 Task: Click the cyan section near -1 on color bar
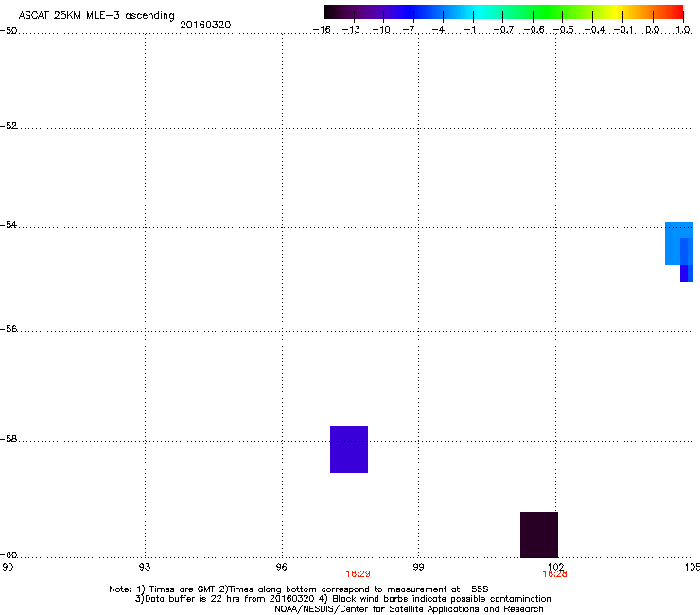pyautogui.click(x=478, y=12)
